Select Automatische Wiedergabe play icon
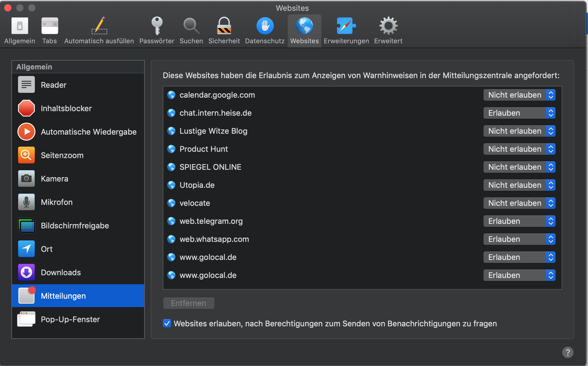The image size is (588, 366). click(26, 132)
